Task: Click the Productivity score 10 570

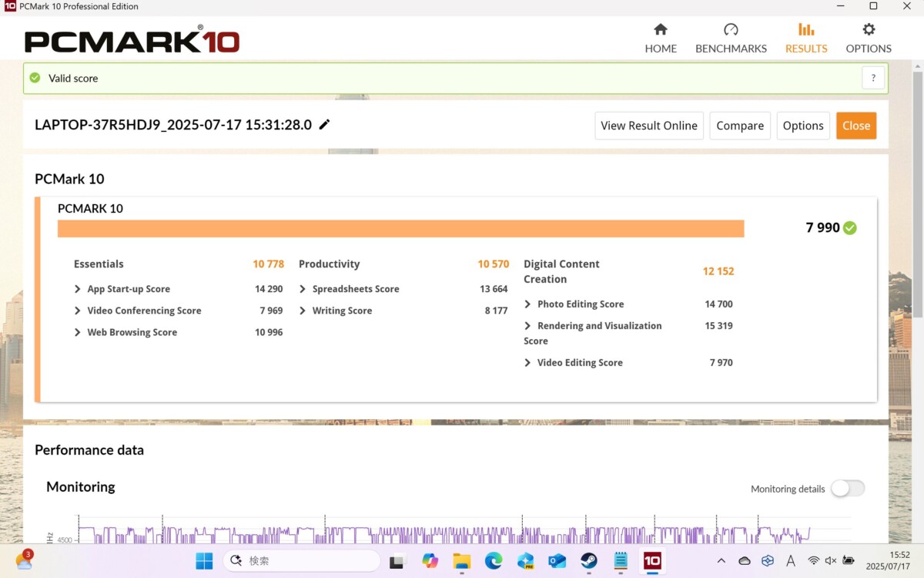Action: (494, 264)
